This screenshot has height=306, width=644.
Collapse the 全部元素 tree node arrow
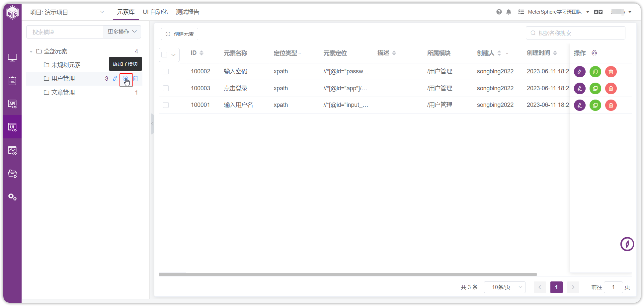pyautogui.click(x=31, y=51)
